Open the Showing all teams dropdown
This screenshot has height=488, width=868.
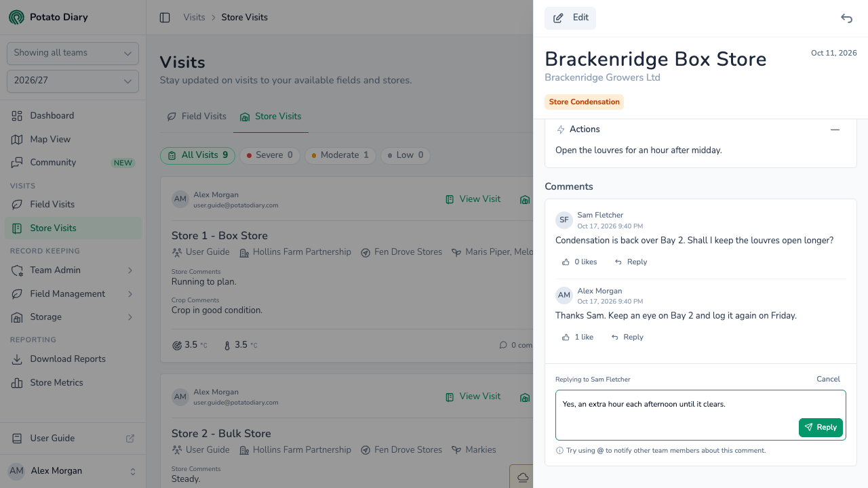click(x=73, y=53)
